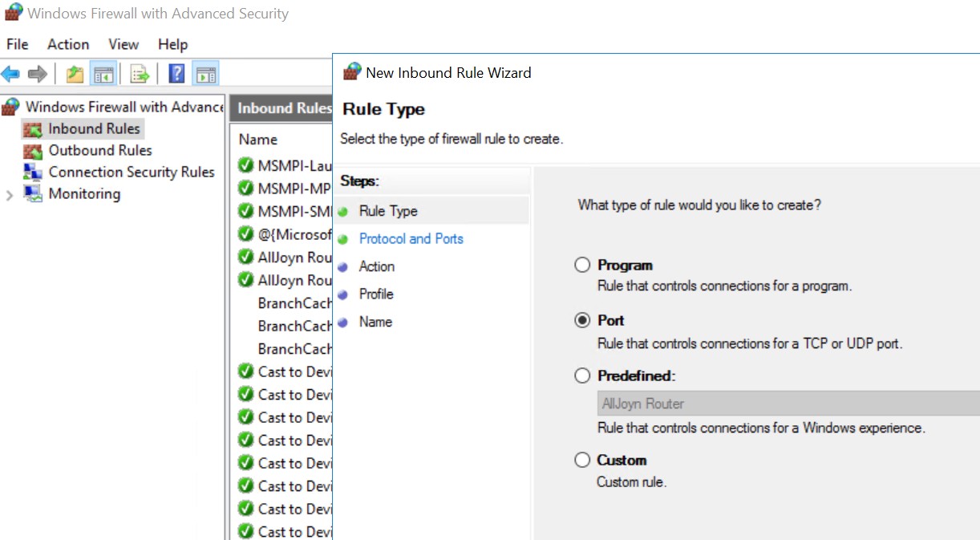Click green check icon beside MSMPI-MP rule
Image resolution: width=980 pixels, height=540 pixels.
(246, 189)
